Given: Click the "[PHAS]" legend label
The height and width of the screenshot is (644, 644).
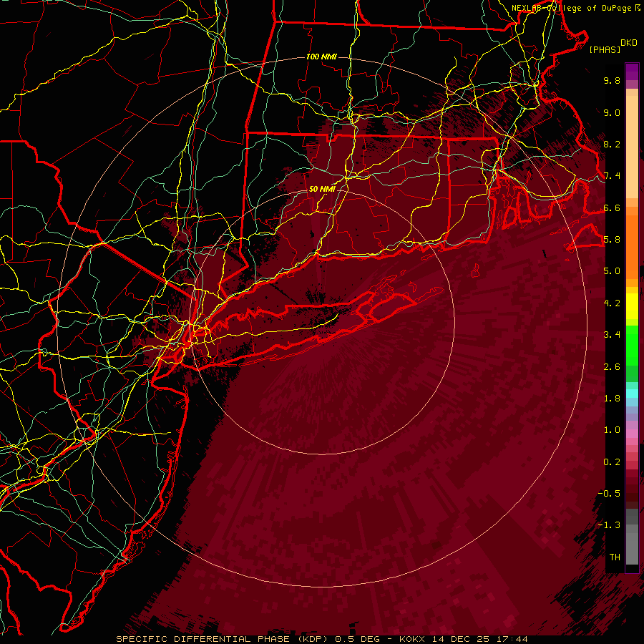Looking at the screenshot, I should pyautogui.click(x=605, y=49).
